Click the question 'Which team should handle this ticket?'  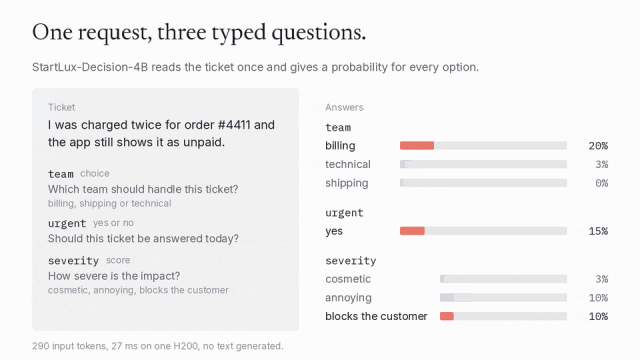143,189
